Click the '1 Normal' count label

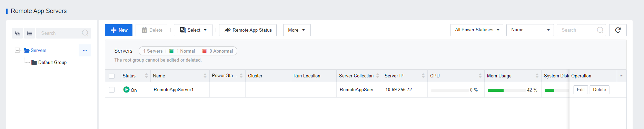186,51
